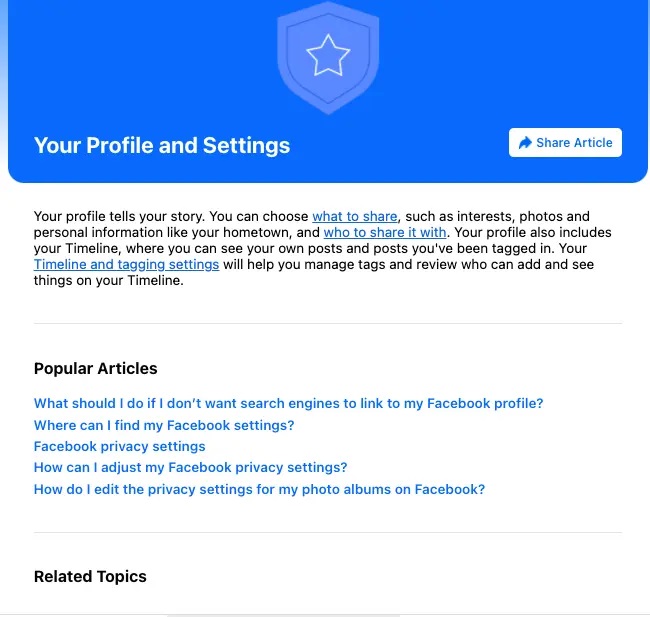
Task: Open the "what to share" link
Action: point(355,216)
